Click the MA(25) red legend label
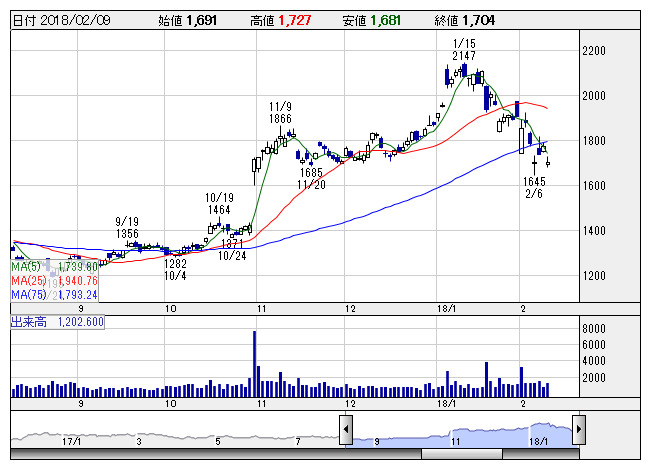 click(x=56, y=281)
